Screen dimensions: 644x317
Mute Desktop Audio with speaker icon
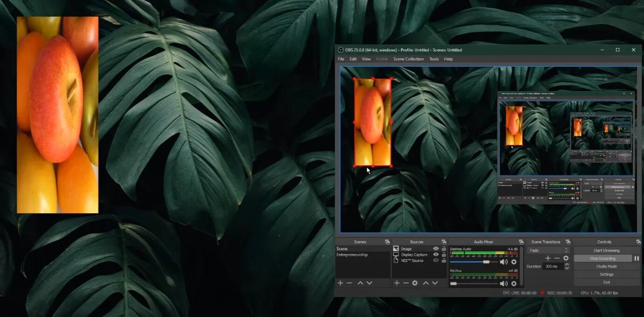point(504,262)
